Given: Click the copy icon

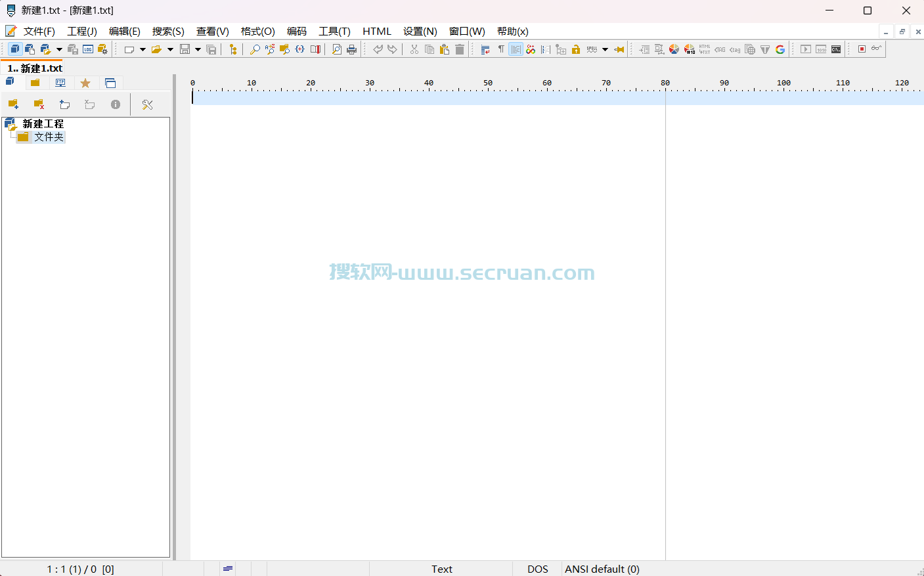Looking at the screenshot, I should pyautogui.click(x=429, y=49).
